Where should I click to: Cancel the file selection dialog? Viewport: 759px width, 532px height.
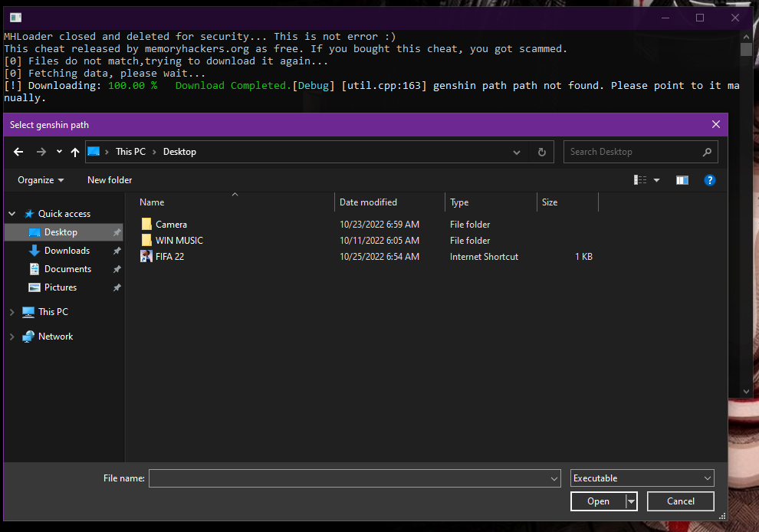coord(681,501)
